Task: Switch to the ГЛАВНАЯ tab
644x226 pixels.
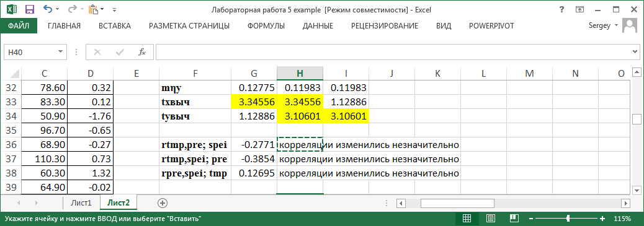Action: point(64,26)
